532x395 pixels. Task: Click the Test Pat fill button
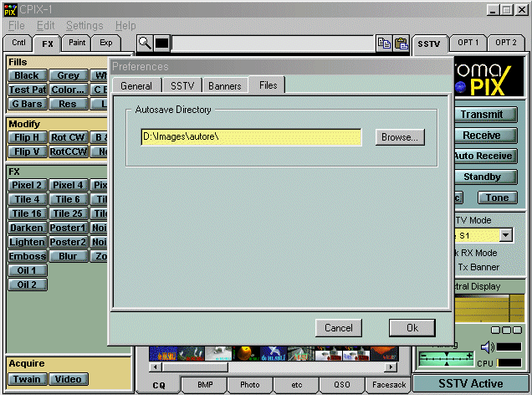[27, 90]
